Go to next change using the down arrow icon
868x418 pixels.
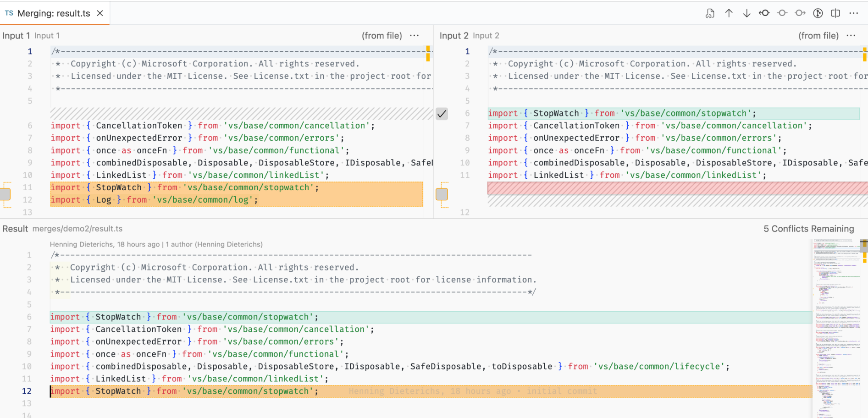[746, 13]
